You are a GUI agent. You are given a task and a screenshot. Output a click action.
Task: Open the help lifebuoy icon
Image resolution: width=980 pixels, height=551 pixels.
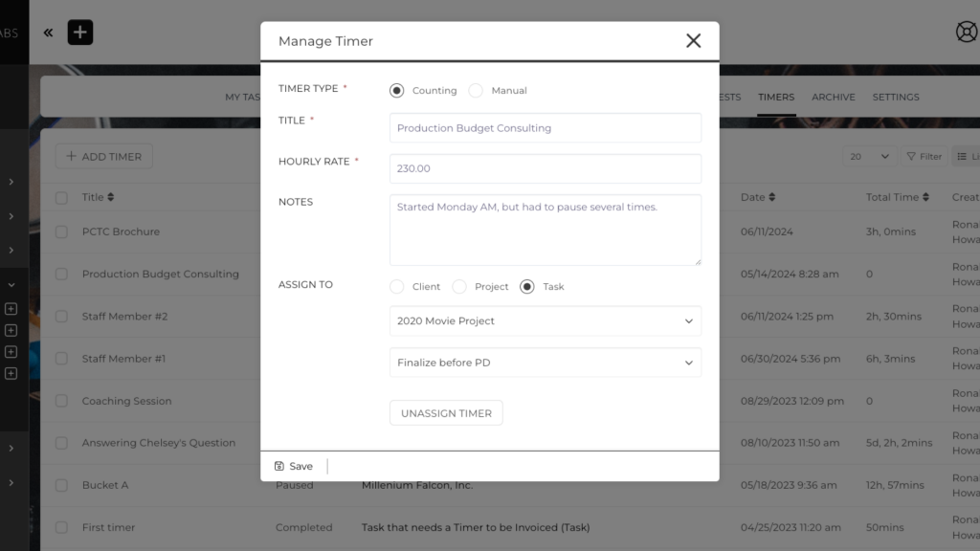[967, 33]
